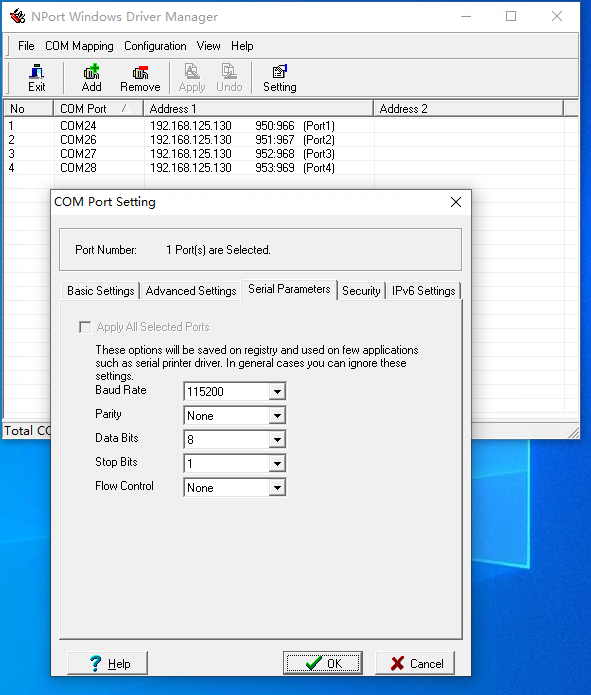591x695 pixels.
Task: Expand the Baud Rate dropdown
Action: [277, 392]
